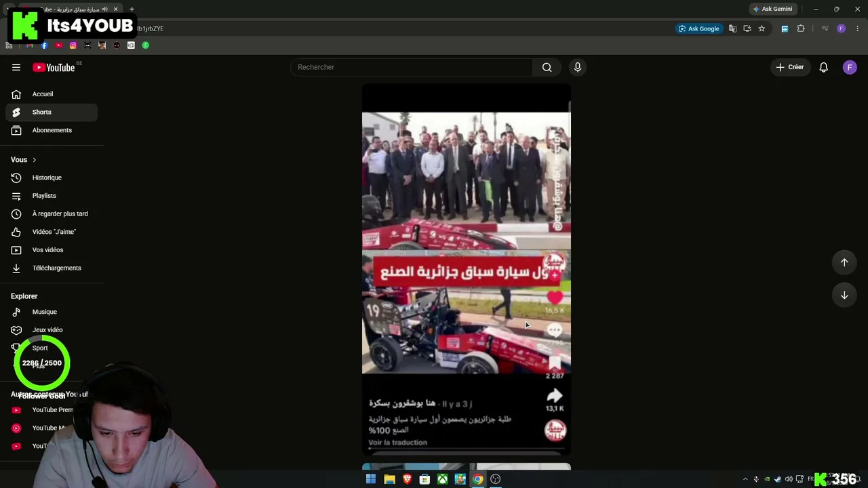Select Shorts in the sidebar
The image size is (868, 488).
pos(52,112)
